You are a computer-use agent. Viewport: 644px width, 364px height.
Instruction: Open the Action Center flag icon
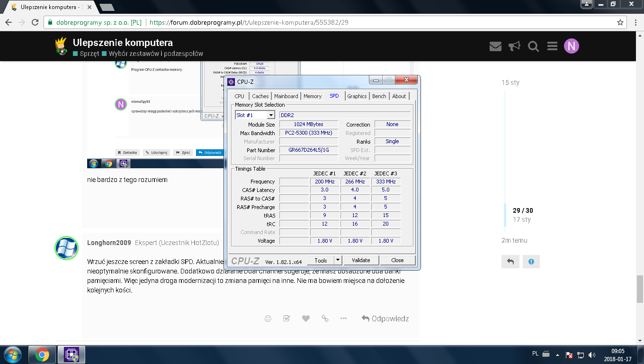tap(570, 355)
